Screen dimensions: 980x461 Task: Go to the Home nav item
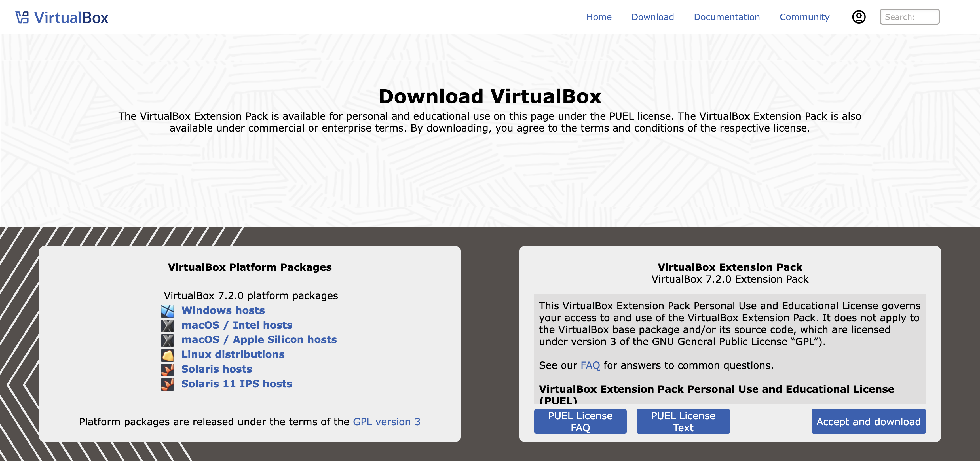[x=599, y=17]
